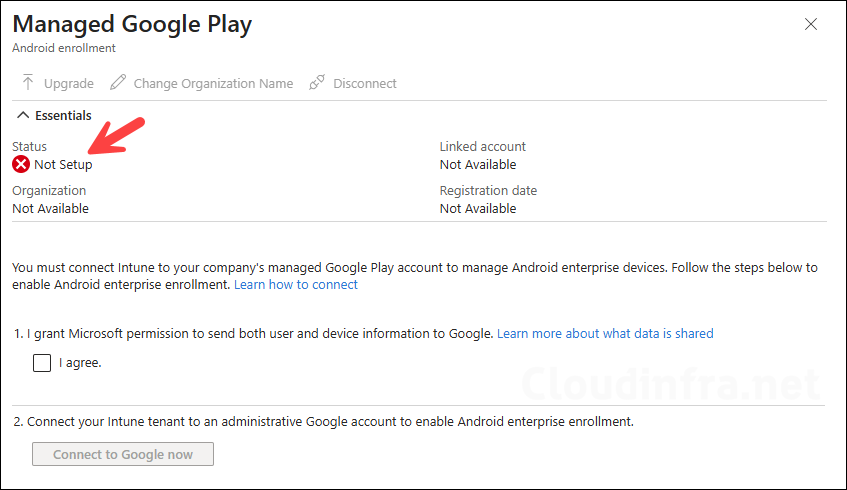Click the Not Setup status text

point(63,165)
